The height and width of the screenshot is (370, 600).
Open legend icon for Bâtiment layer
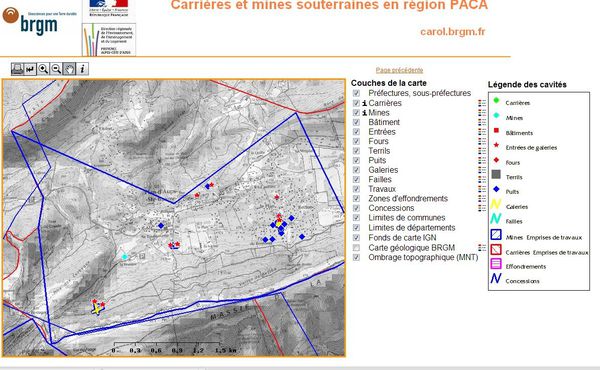(482, 122)
